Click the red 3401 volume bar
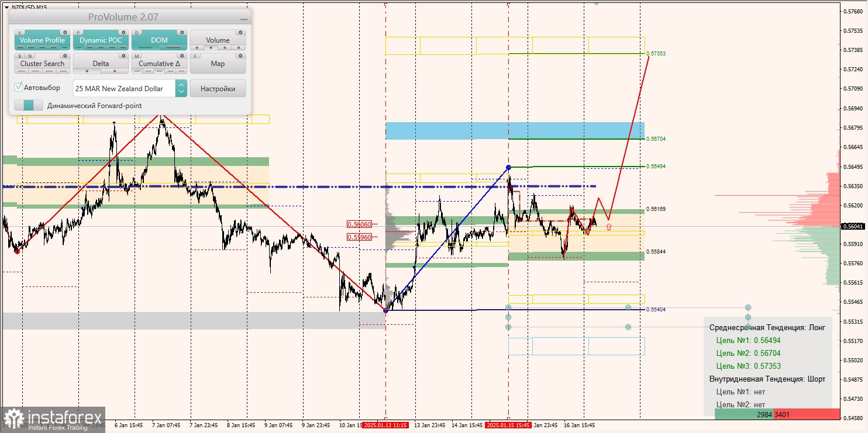 click(x=807, y=414)
